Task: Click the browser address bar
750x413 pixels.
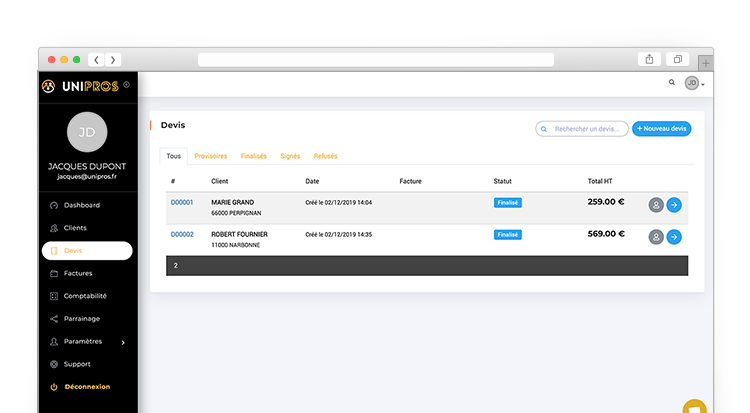Action: coord(376,60)
